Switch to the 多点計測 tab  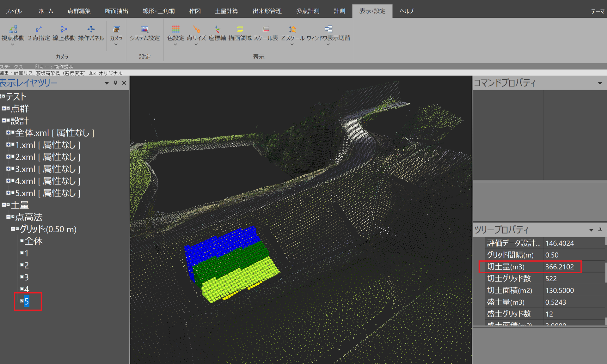pos(308,11)
